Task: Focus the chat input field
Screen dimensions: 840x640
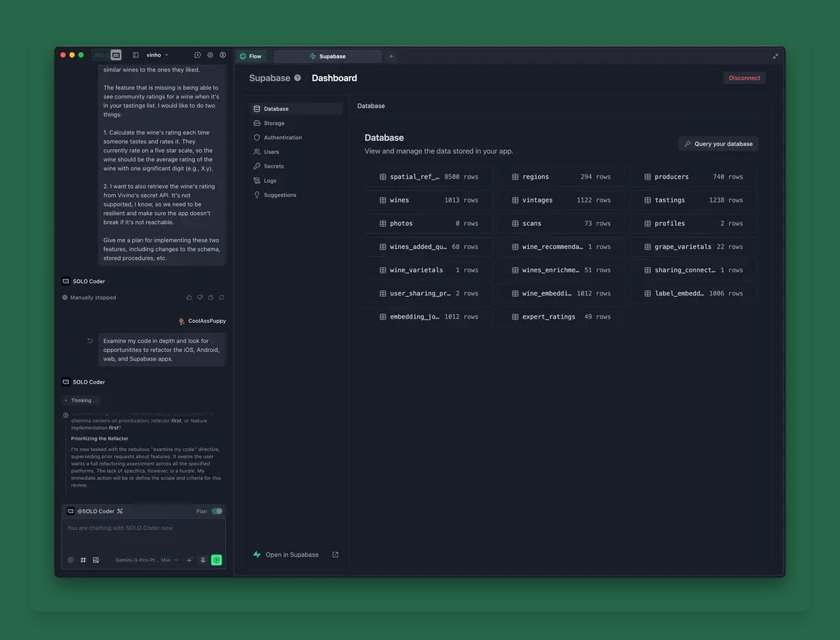Action: click(x=143, y=534)
